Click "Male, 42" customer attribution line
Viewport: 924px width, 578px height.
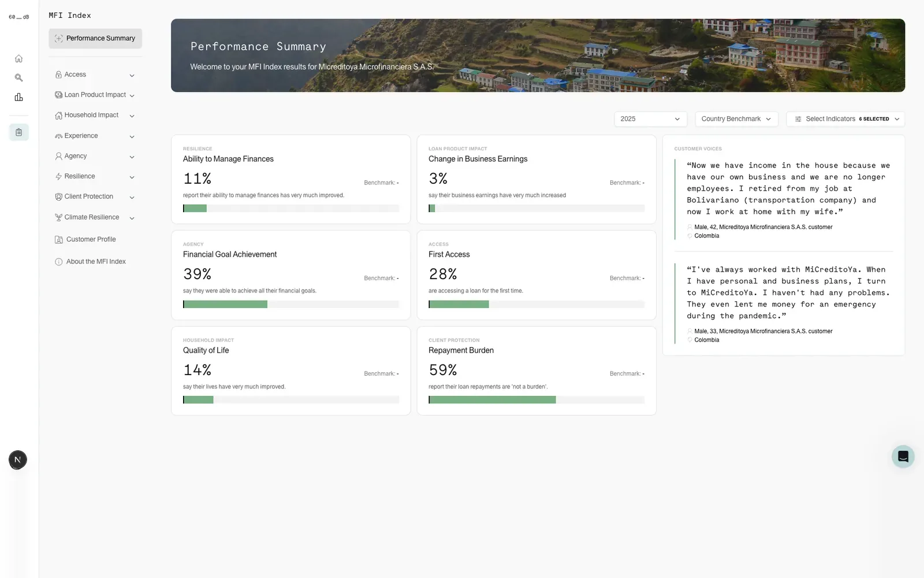[763, 227]
